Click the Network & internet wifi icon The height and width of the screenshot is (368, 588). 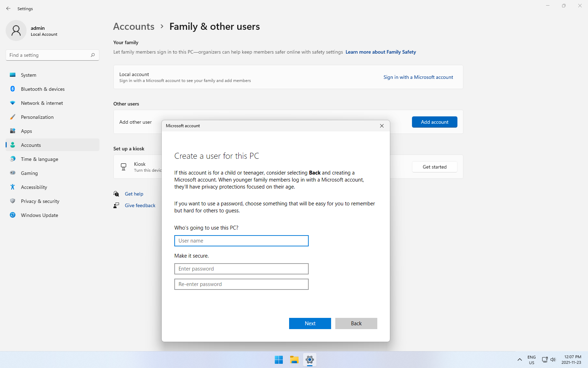coord(13,103)
